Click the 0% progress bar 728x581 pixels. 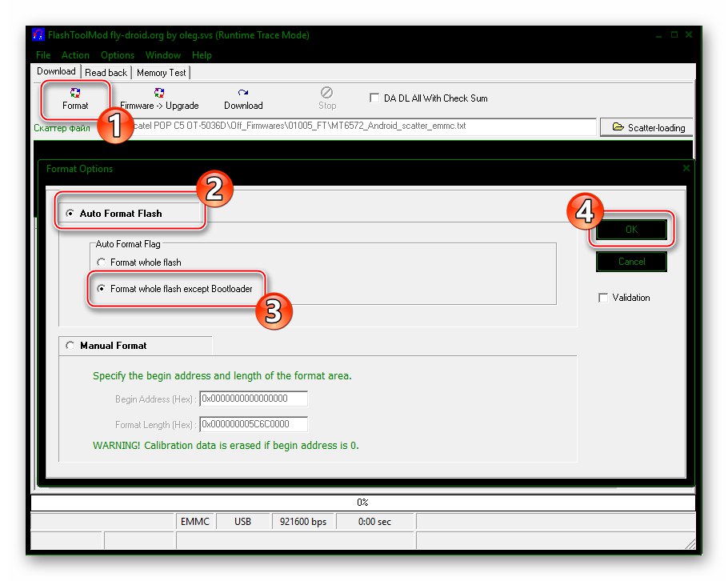362,503
